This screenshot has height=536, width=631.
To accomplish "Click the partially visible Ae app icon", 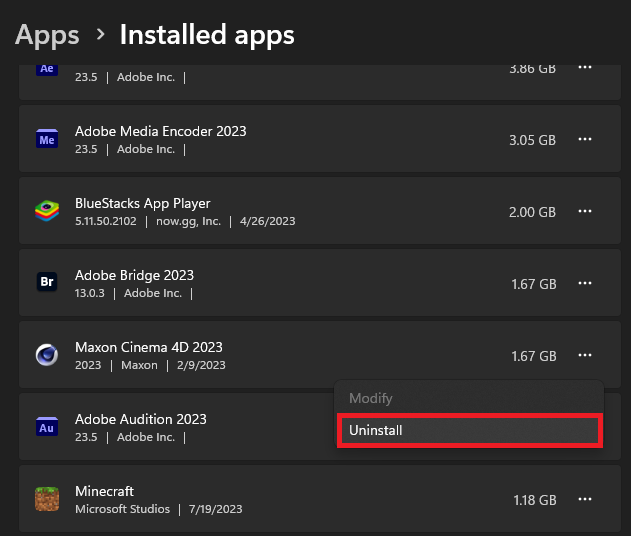I will pyautogui.click(x=46, y=69).
